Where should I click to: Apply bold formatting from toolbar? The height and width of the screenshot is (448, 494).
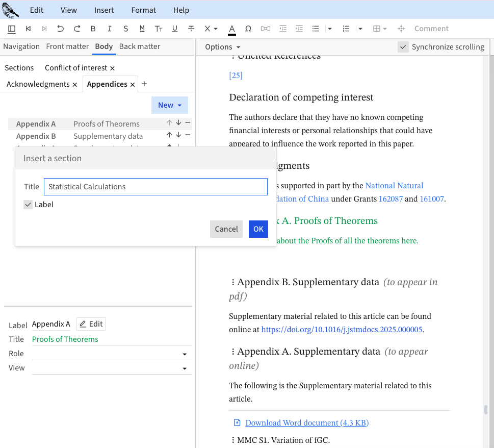pos(93,29)
